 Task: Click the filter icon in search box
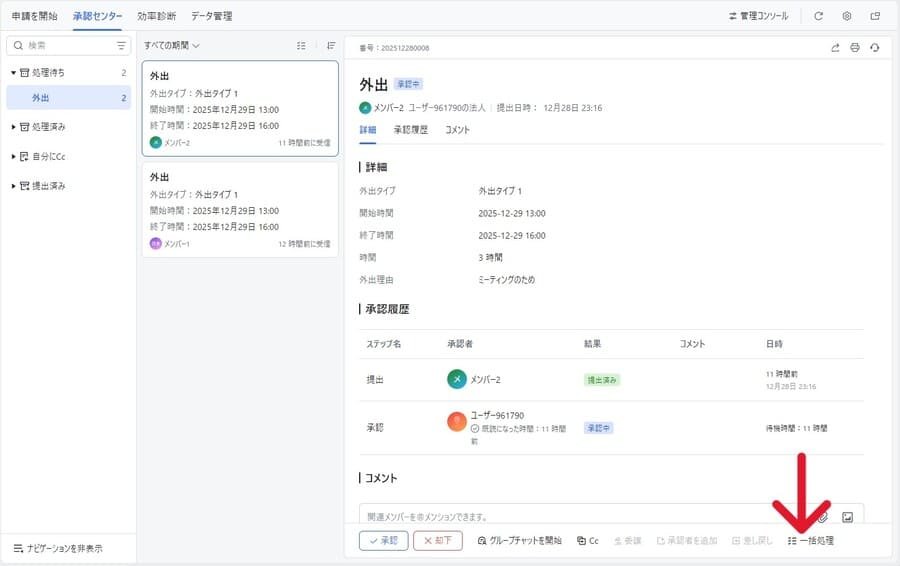(121, 45)
